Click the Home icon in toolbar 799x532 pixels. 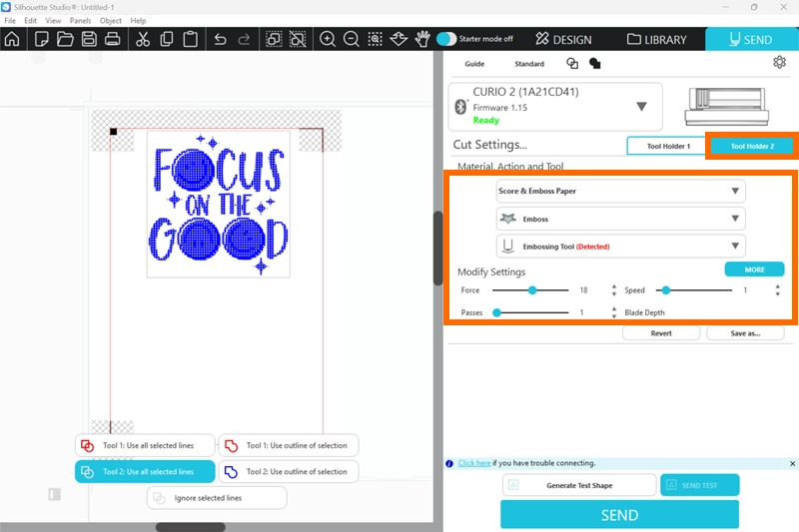12,40
